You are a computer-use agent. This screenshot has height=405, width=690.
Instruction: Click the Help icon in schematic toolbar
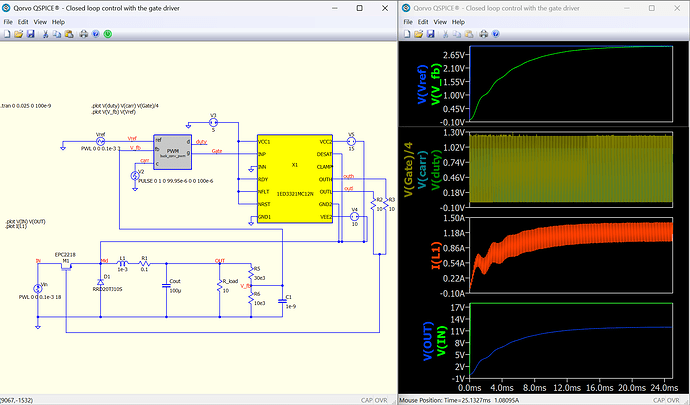click(x=95, y=34)
